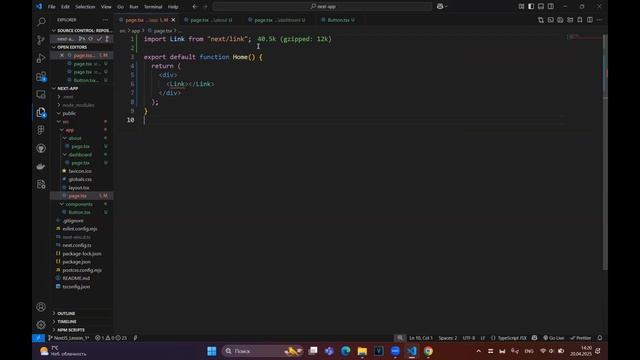
Task: Collapse the Source Control Repositories section
Action: (x=82, y=31)
